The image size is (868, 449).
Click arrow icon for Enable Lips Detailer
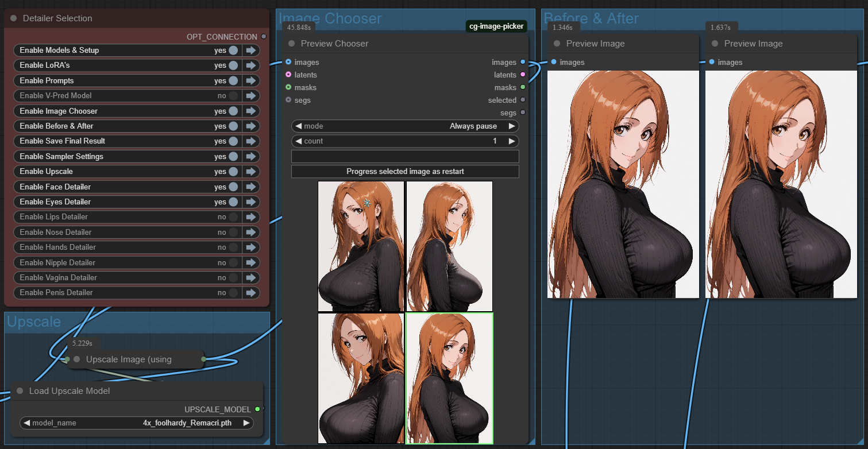click(x=251, y=217)
